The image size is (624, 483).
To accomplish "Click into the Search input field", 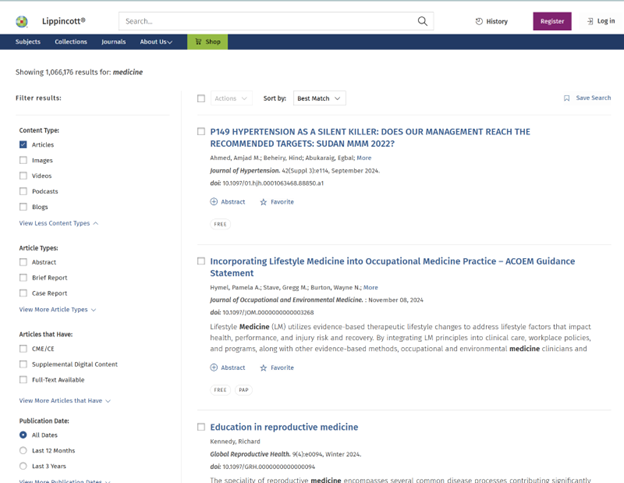I will coord(265,21).
